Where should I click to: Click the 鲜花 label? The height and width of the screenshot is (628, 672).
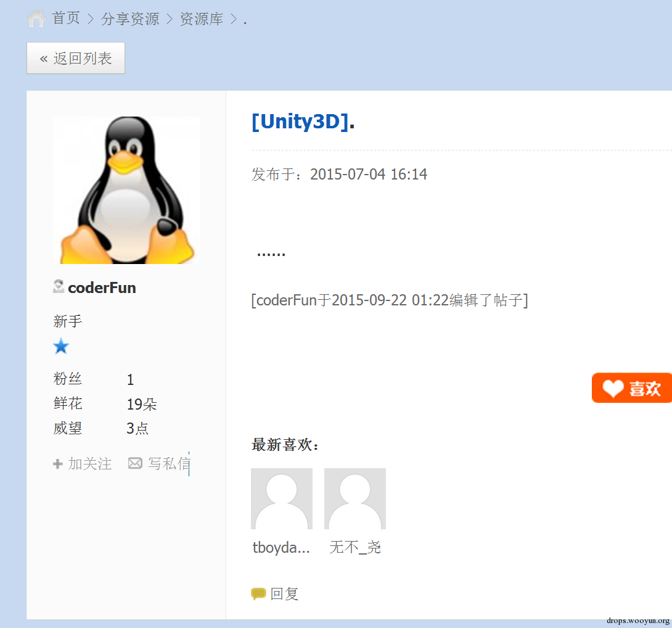68,403
